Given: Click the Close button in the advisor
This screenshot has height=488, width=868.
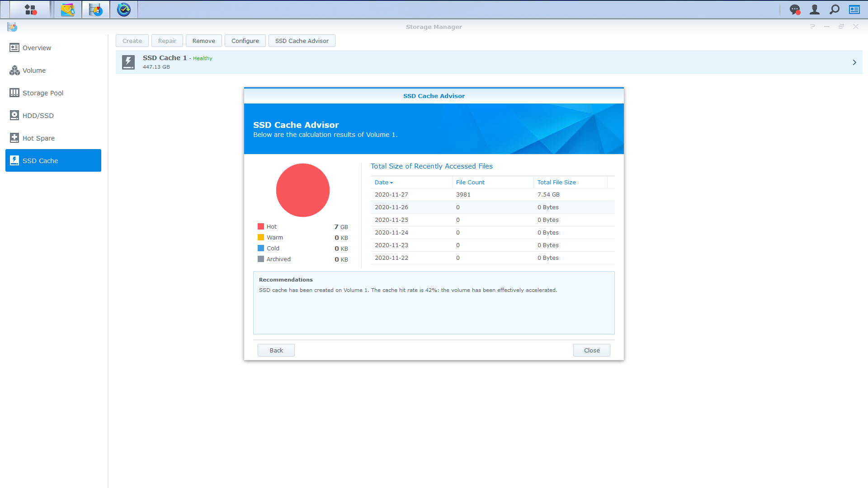Looking at the screenshot, I should click(591, 350).
